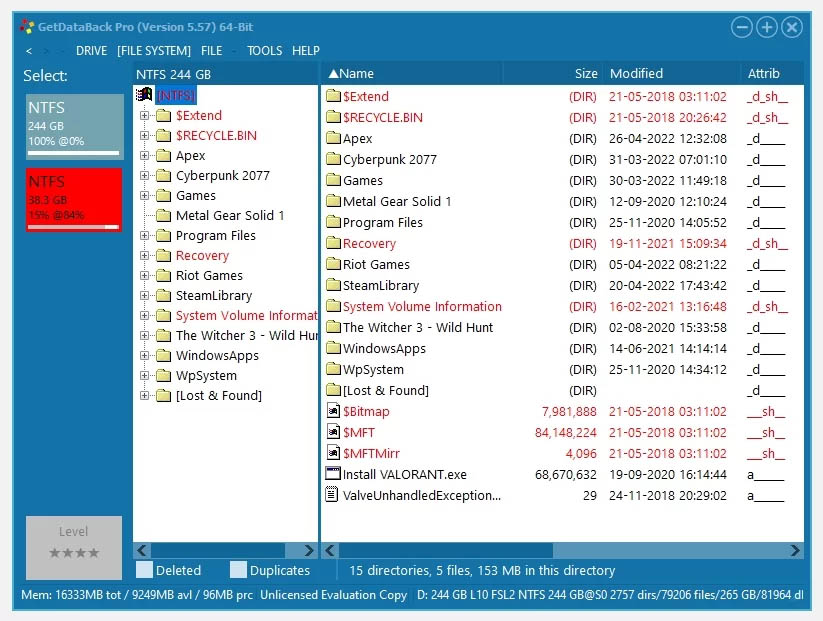
Task: Click the back arrow in menu bar
Action: [x=29, y=51]
